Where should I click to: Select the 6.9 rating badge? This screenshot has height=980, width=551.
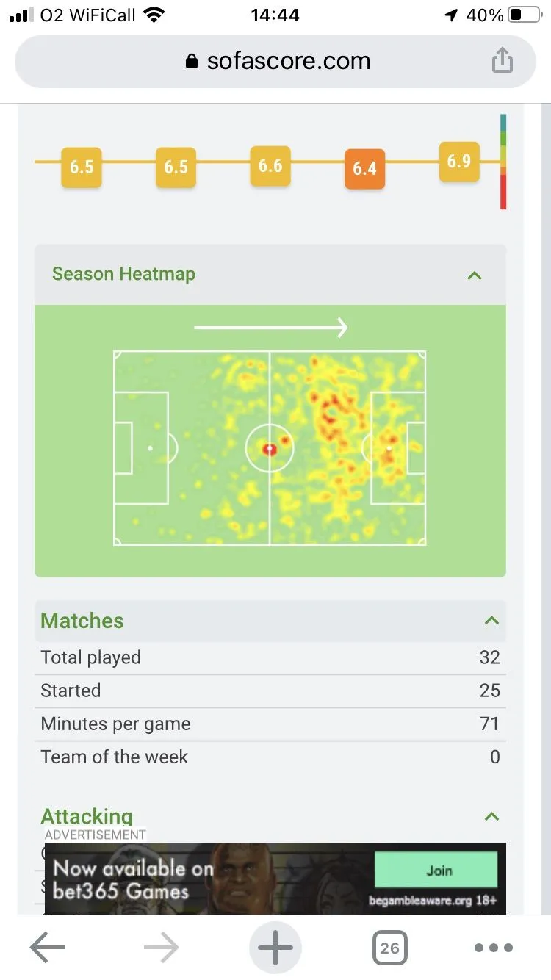tap(459, 161)
